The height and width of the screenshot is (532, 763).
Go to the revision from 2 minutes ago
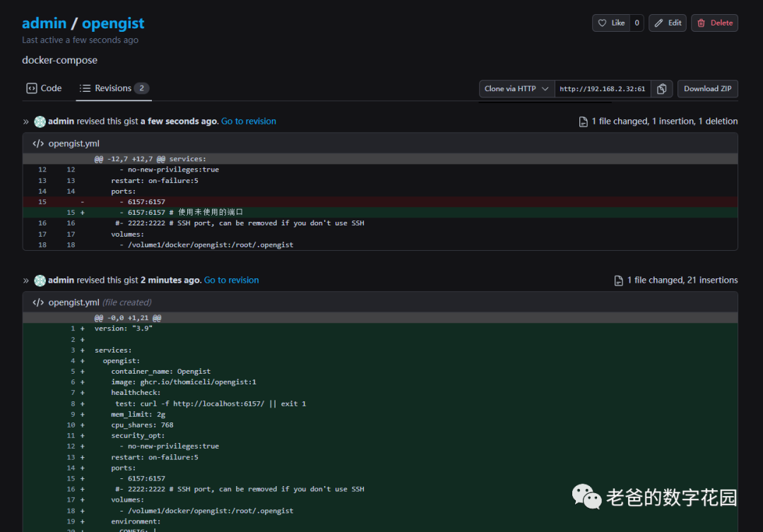pyautogui.click(x=231, y=280)
